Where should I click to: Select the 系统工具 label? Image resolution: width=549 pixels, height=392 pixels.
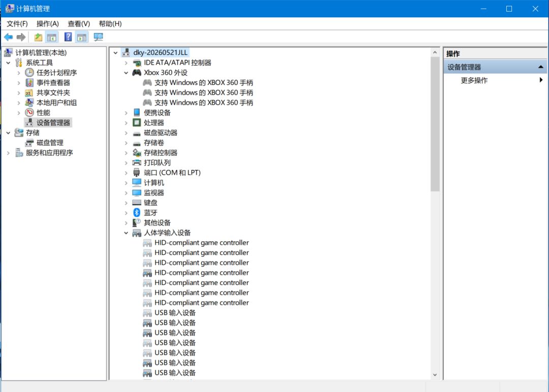click(39, 63)
